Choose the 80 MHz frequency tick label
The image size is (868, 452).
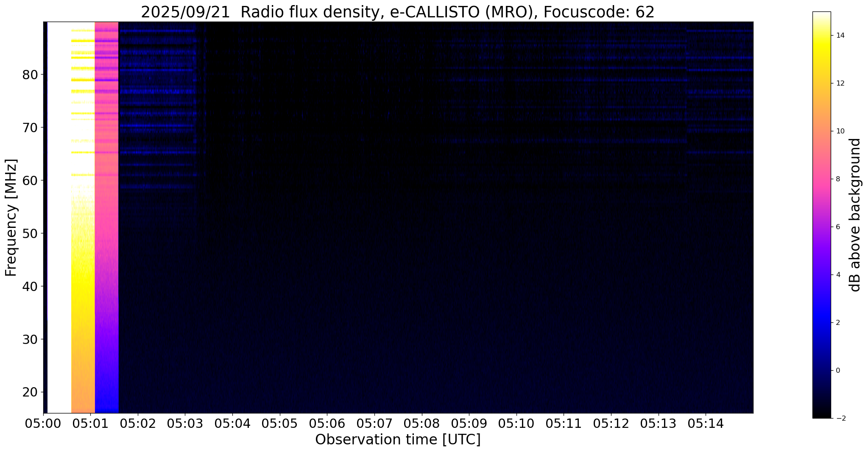pos(30,75)
